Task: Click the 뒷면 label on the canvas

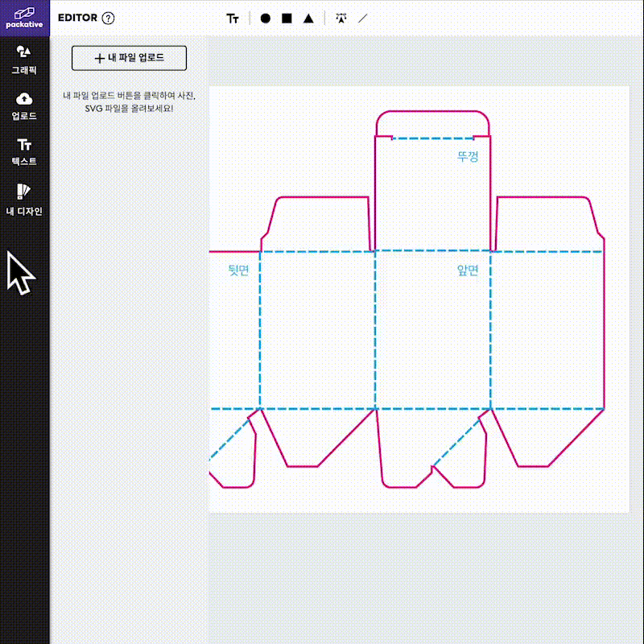Action: (238, 270)
